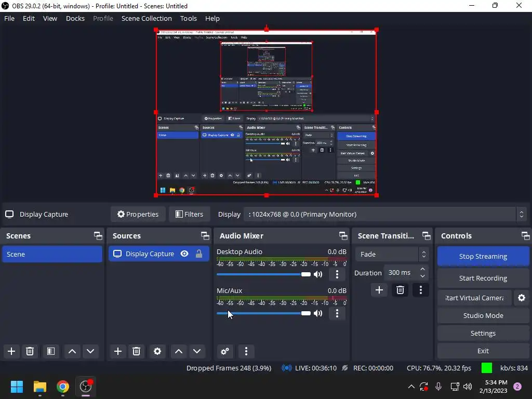532x399 pixels.
Task: Open virtual camera settings gear
Action: tap(522, 298)
